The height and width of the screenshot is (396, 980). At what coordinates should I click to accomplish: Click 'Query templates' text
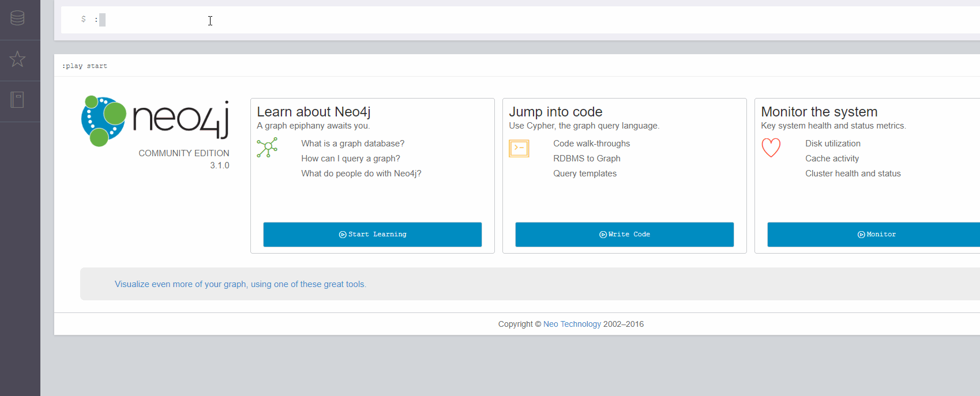(x=585, y=174)
